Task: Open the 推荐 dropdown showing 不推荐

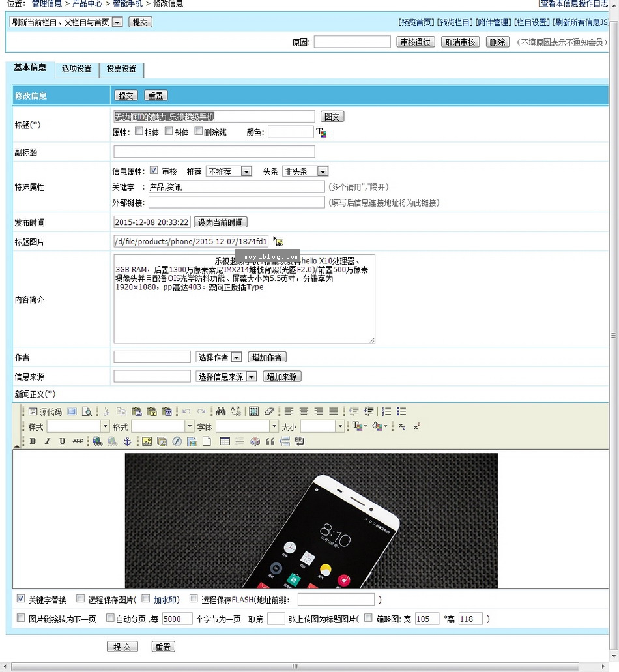Action: [229, 171]
